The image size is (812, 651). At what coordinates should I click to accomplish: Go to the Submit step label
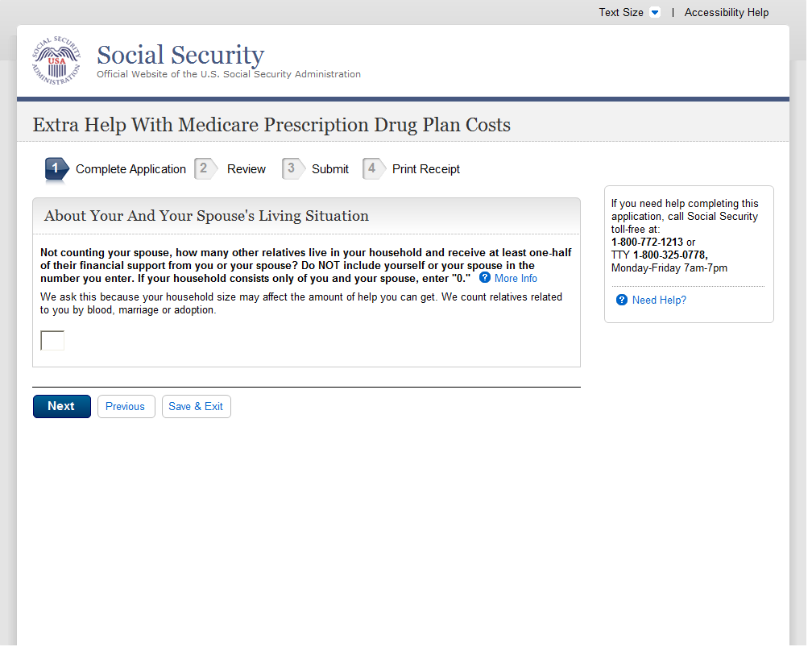[330, 169]
